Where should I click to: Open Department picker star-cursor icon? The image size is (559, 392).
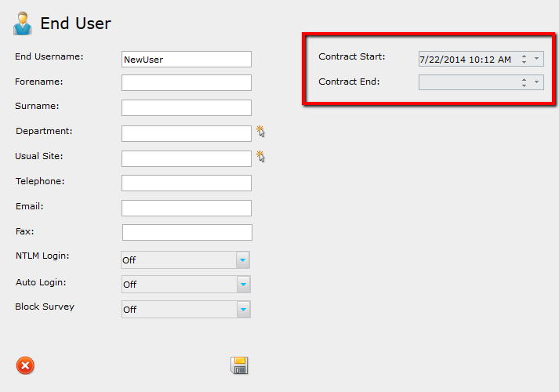point(260,132)
